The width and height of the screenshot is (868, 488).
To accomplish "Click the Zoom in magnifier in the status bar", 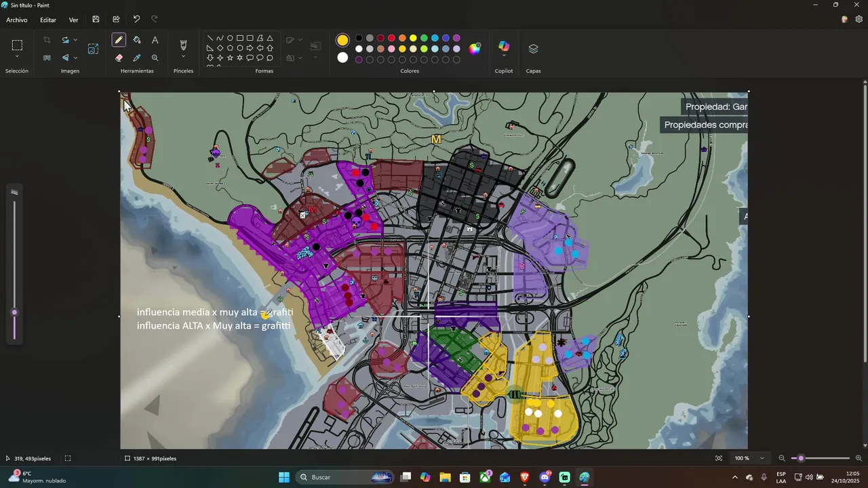I will [859, 458].
